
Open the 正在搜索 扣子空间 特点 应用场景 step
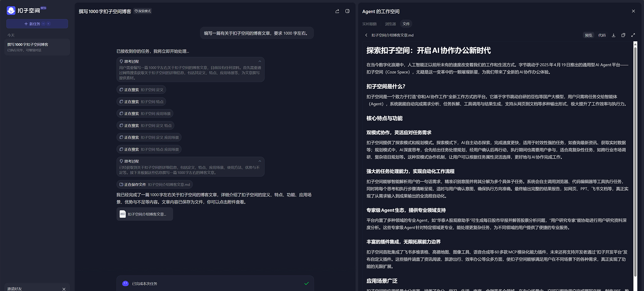[149, 149]
